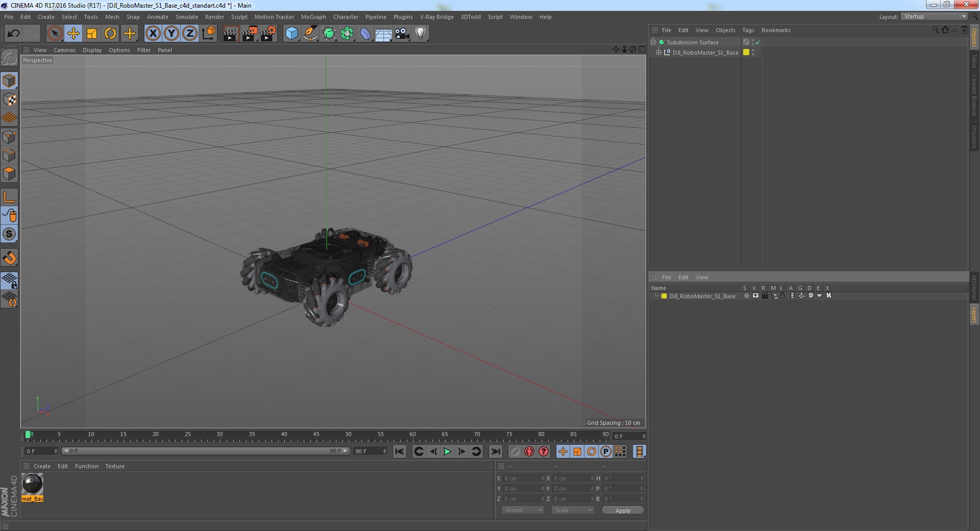Toggle Subdivision Surface enable checkmark
980x531 pixels.
point(758,42)
